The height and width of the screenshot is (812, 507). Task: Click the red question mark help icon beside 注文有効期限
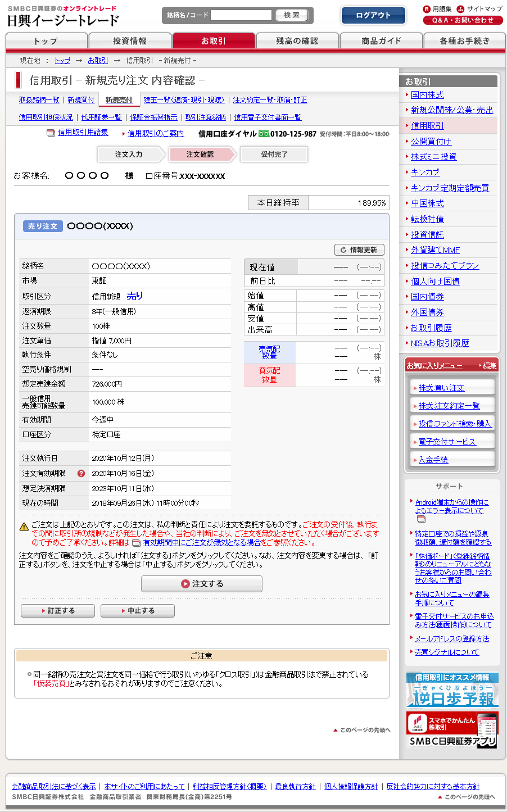coord(81,474)
